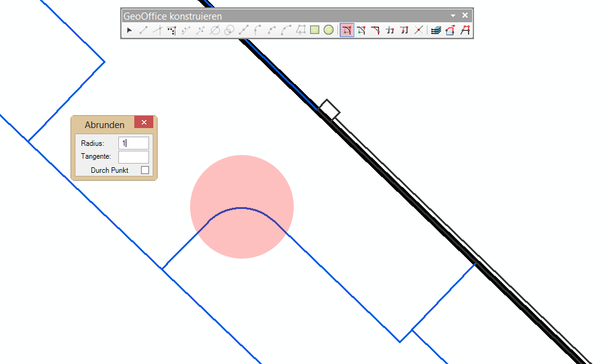Click the small square marker on the black line
The image size is (612, 364).
[329, 109]
